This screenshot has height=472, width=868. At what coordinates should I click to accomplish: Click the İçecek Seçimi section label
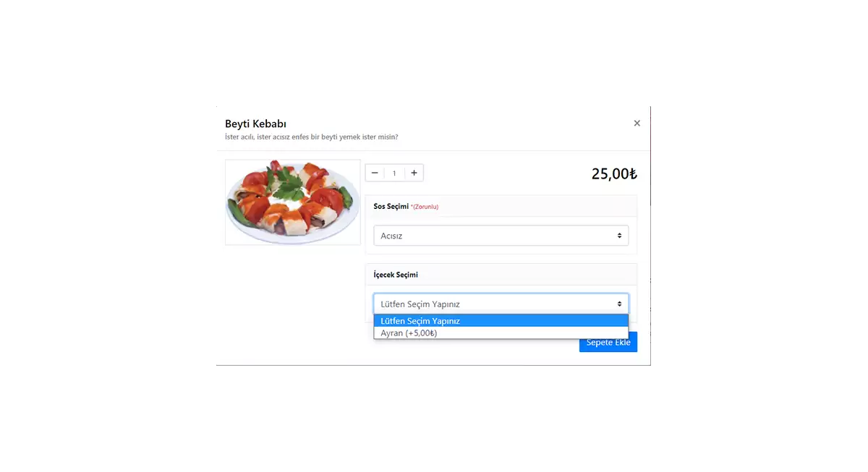point(396,275)
